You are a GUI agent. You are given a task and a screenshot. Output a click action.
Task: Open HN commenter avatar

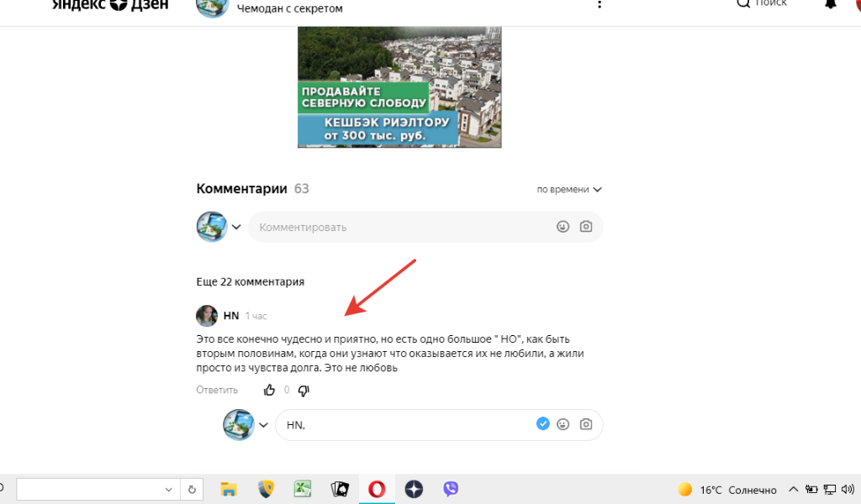pos(207,316)
